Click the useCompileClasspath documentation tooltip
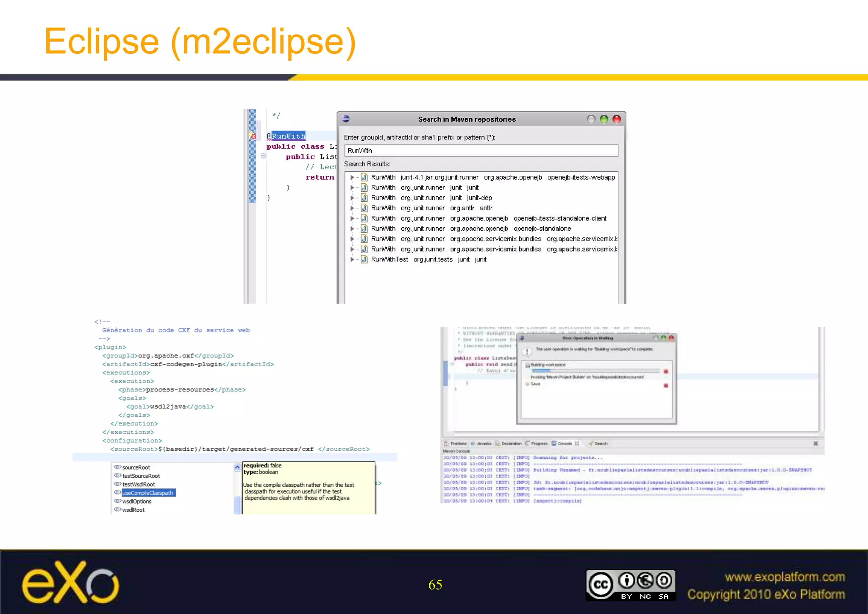The image size is (868, 614). pyautogui.click(x=309, y=488)
